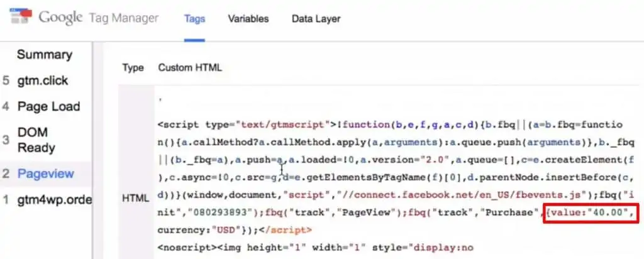Click the "PageView" track string
644x259 pixels.
tap(367, 212)
